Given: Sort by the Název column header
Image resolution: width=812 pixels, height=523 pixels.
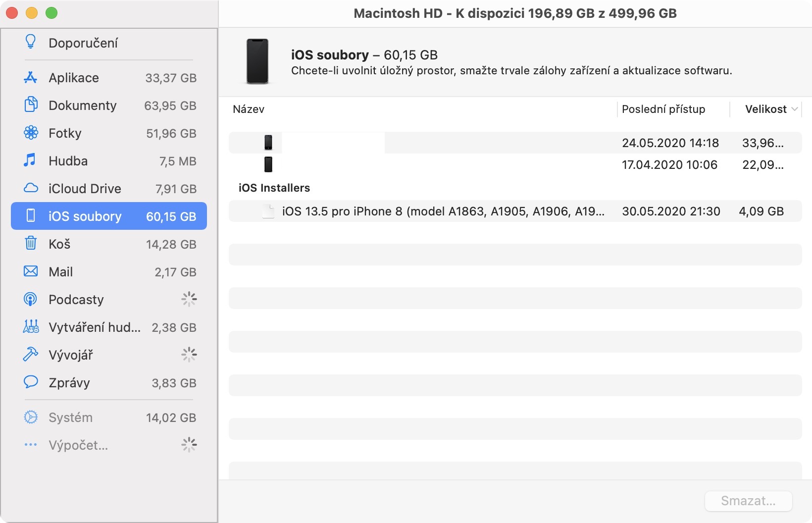Looking at the screenshot, I should click(249, 109).
